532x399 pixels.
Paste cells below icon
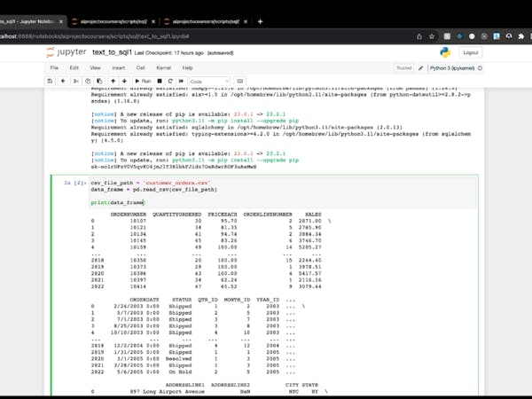99,81
